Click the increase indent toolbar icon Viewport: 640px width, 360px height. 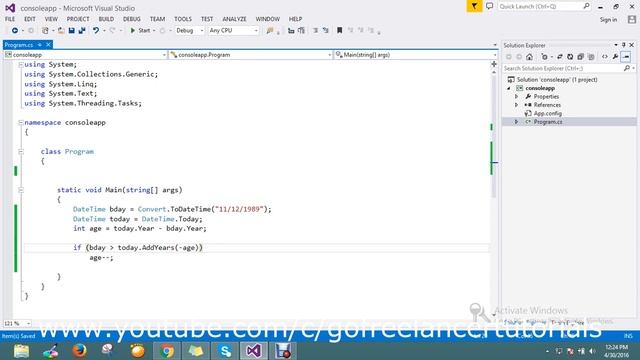(x=301, y=31)
